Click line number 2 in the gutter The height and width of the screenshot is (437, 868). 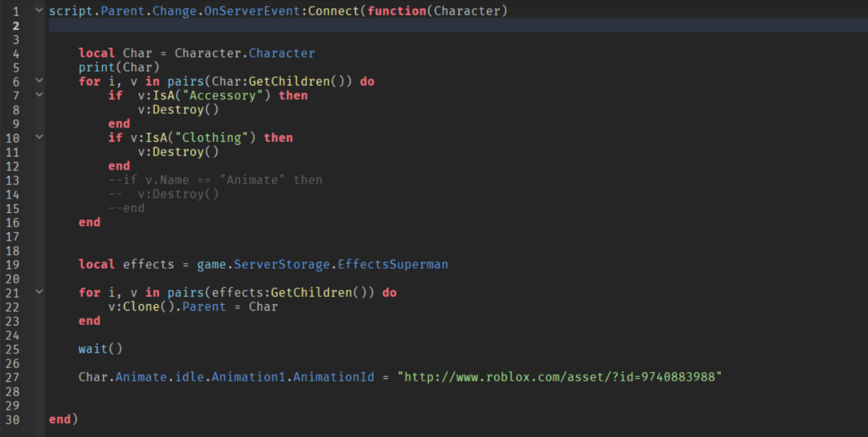(16, 25)
